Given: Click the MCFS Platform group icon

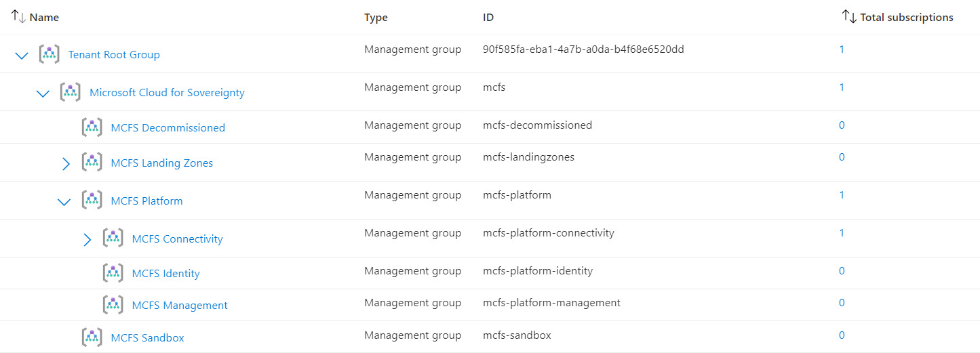Looking at the screenshot, I should [92, 201].
